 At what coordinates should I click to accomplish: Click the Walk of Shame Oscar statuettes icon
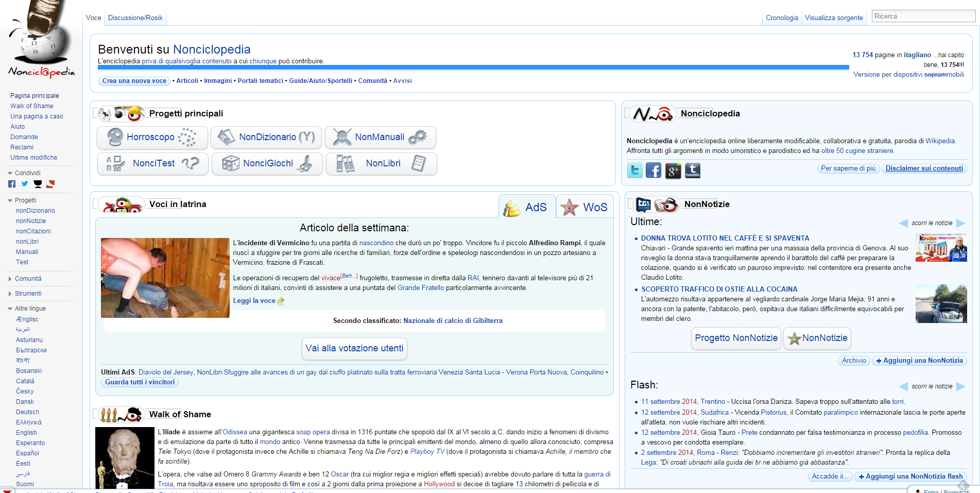click(121, 414)
